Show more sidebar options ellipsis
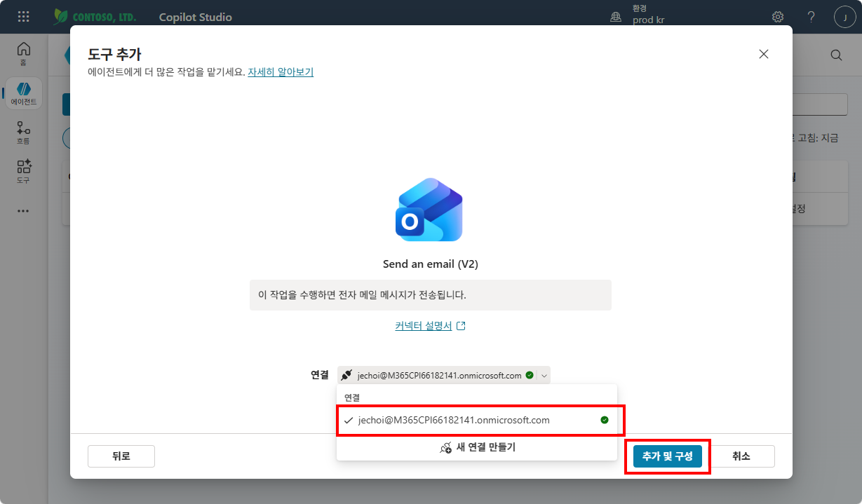This screenshot has height=504, width=862. [x=24, y=210]
